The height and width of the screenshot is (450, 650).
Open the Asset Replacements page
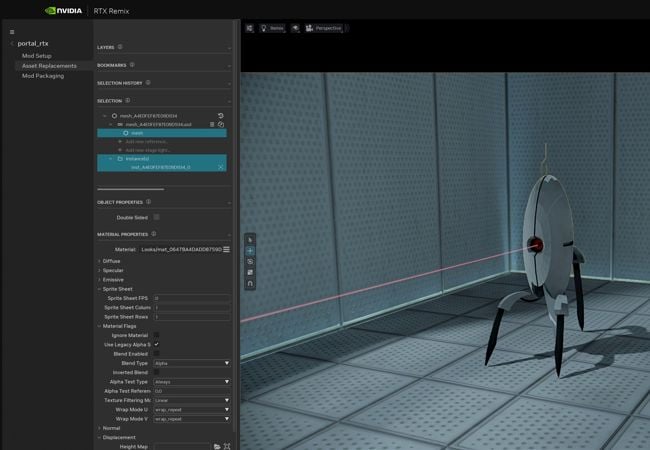[x=49, y=65]
